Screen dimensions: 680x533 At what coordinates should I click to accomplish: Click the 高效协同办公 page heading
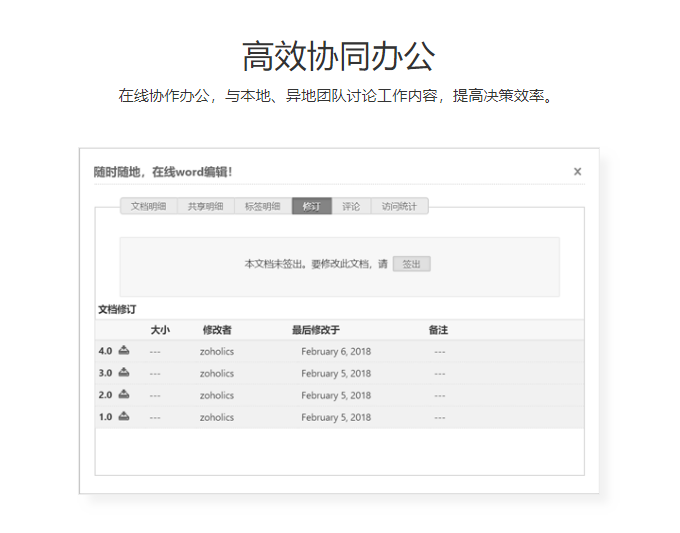(339, 56)
